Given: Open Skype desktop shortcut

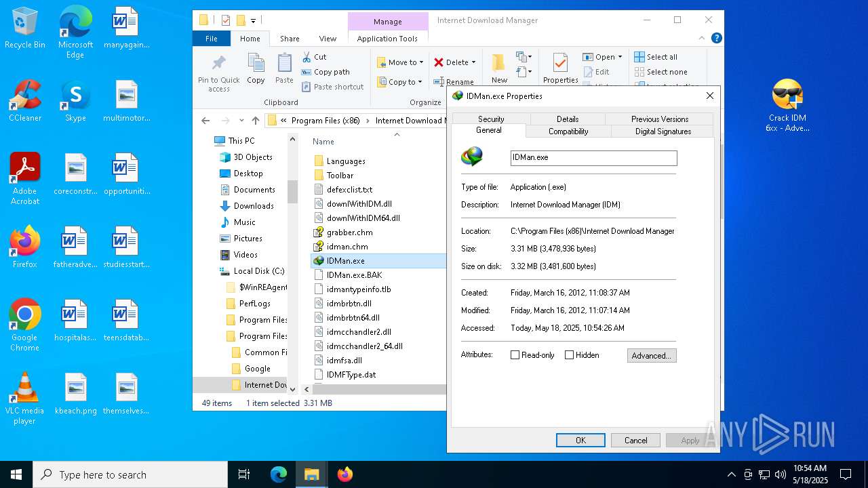Looking at the screenshot, I should click(75, 101).
